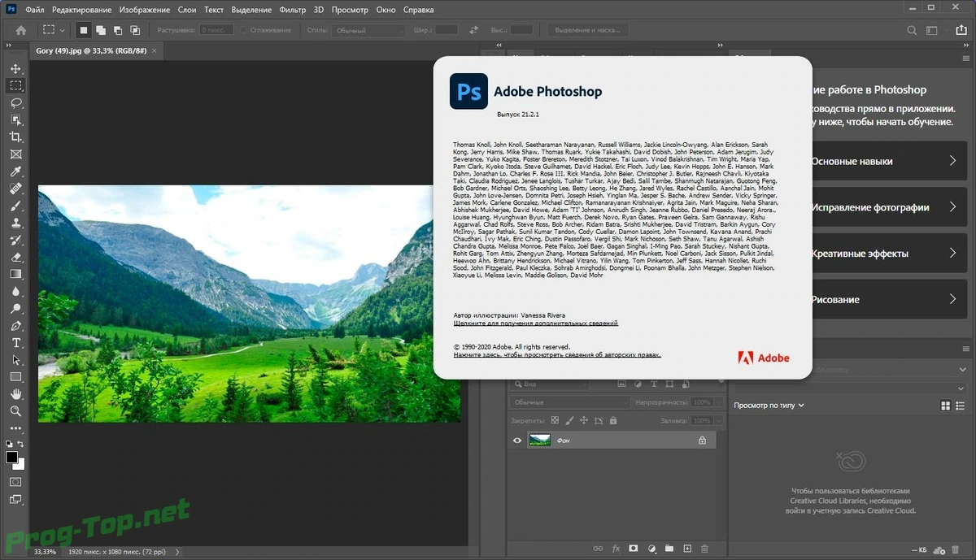Open the Изображение menu

[x=145, y=10]
